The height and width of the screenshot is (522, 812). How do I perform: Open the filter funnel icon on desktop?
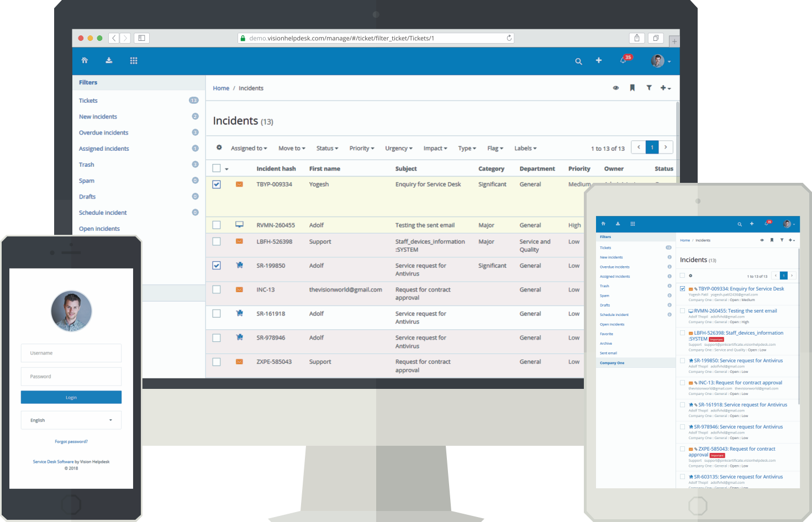pos(649,88)
